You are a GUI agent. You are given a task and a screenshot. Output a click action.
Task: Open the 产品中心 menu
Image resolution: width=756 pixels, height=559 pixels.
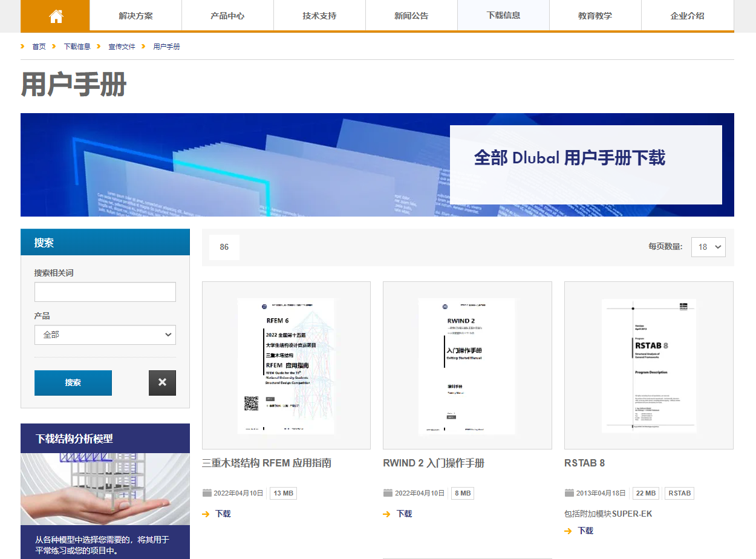(x=227, y=16)
